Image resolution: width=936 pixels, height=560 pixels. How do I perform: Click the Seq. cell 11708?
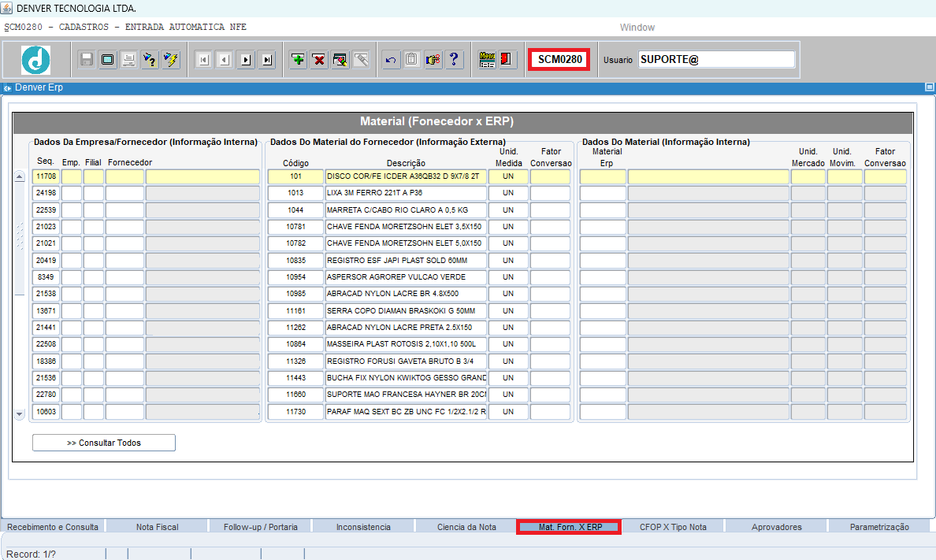[x=46, y=176]
